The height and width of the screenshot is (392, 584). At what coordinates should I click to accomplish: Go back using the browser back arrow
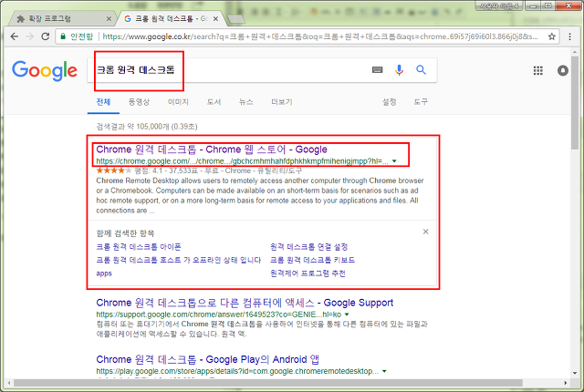(15, 36)
